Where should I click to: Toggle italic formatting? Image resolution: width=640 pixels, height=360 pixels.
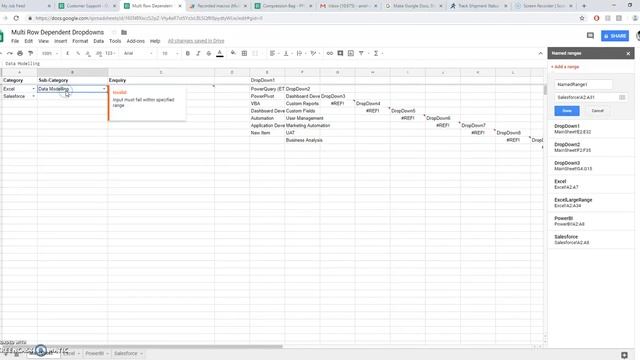198,53
